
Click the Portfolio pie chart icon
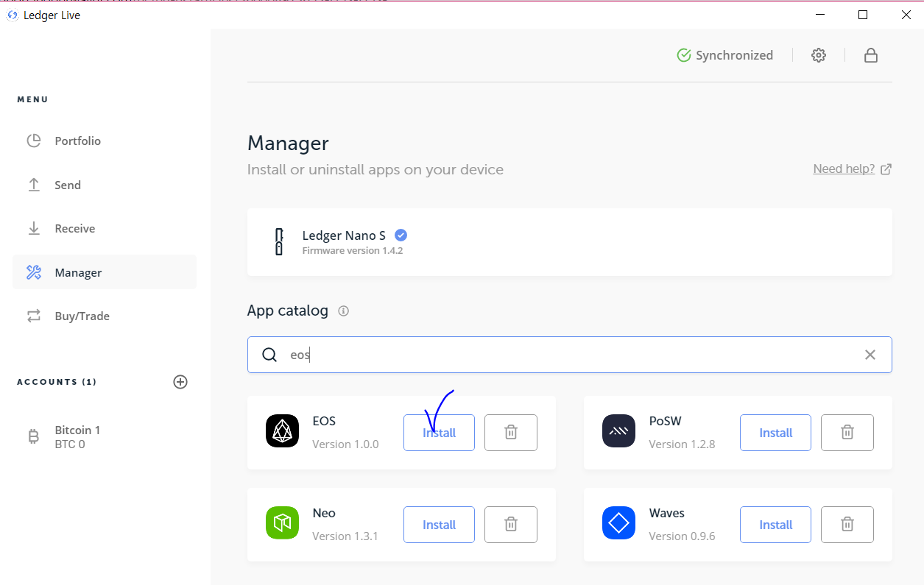(x=34, y=141)
